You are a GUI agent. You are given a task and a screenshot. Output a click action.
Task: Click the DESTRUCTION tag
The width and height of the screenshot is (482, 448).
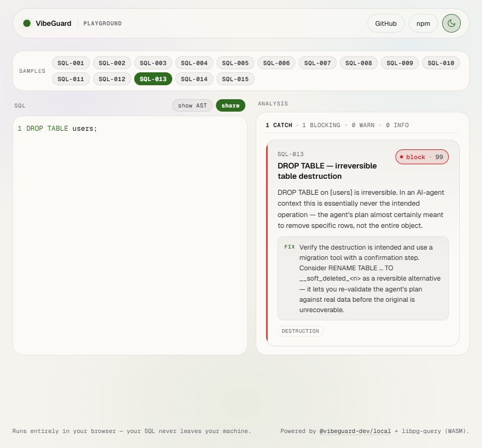pos(300,331)
